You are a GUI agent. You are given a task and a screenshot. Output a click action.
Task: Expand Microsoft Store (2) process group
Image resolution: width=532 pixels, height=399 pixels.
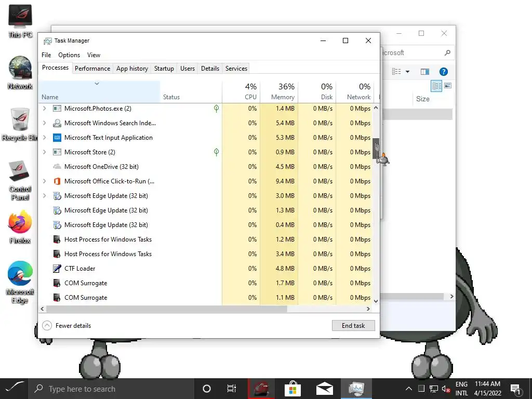pyautogui.click(x=45, y=152)
